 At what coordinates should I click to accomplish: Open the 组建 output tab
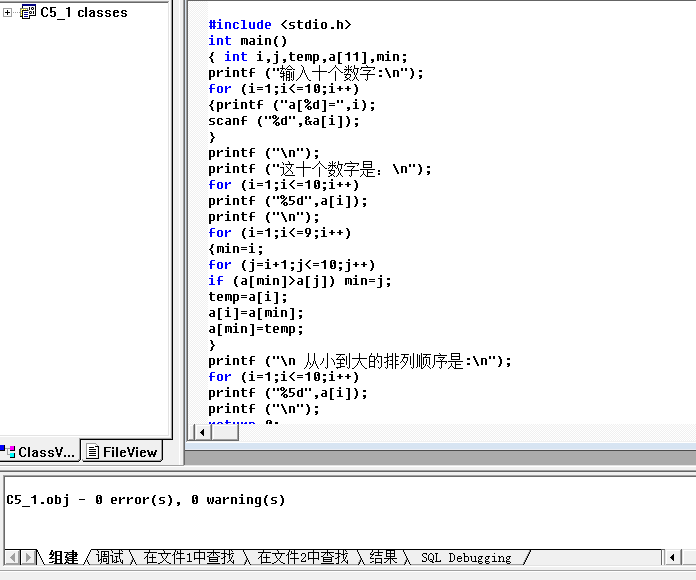63,558
